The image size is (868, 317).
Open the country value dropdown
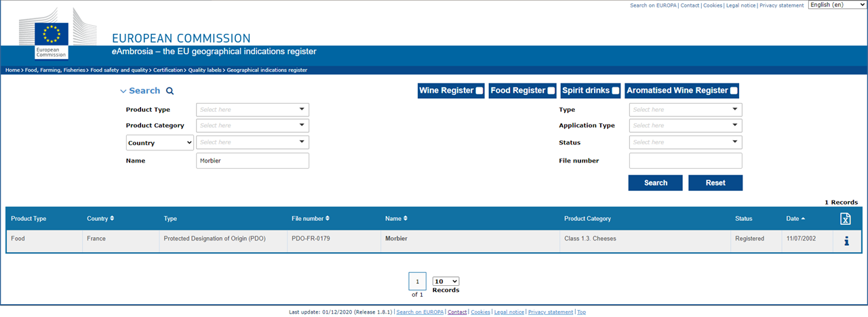[252, 142]
